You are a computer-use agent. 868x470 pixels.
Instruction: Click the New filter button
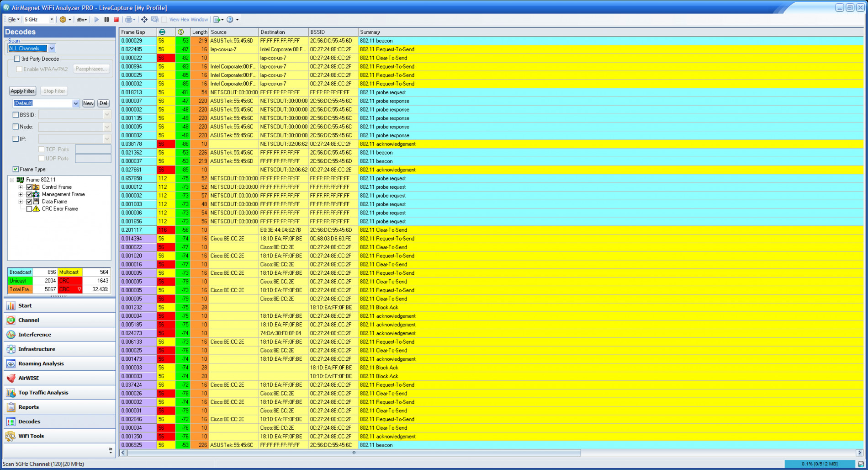[88, 103]
